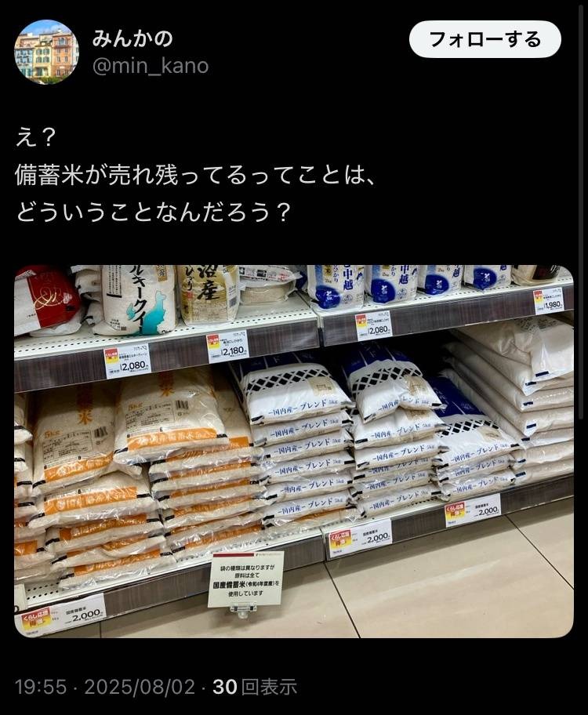Image resolution: width=588 pixels, height=715 pixels.
Task: Click the tweet line どういうことなんだろう？
Action: click(154, 211)
